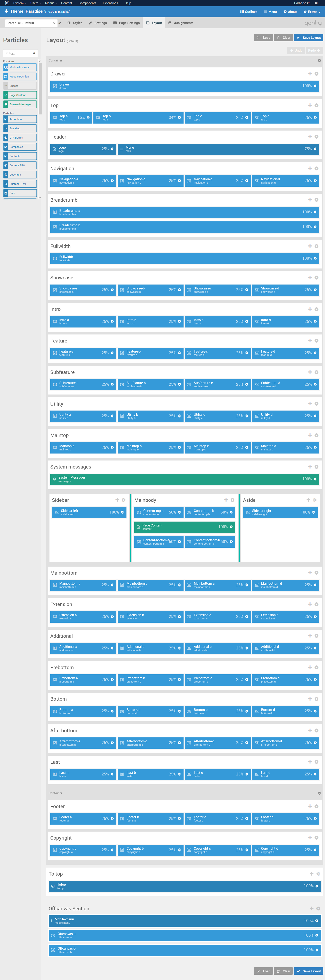
Task: Open the Drawer section settings gear
Action: (316, 74)
